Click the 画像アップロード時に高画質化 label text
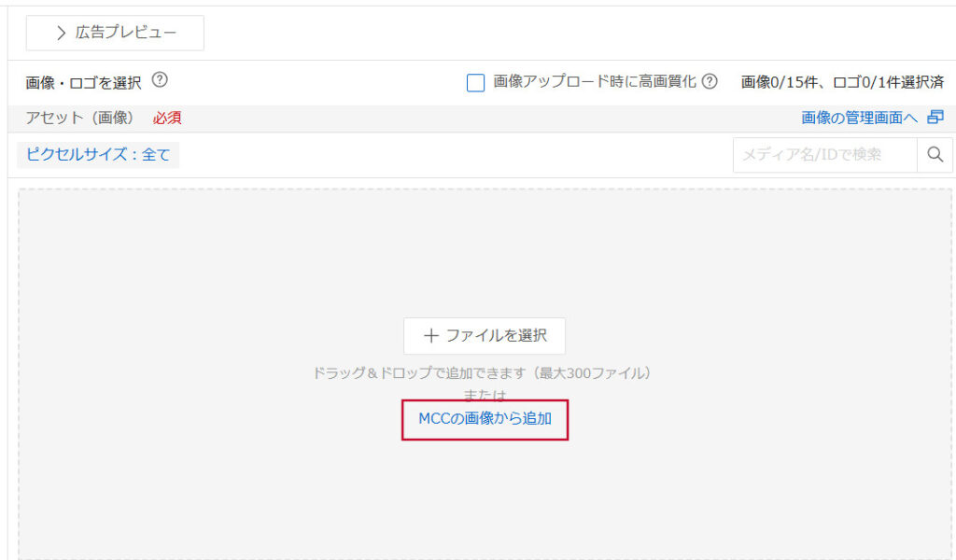 point(595,81)
